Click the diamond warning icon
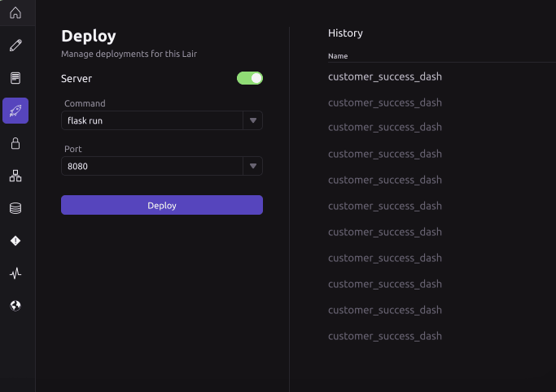Viewport: 556px width, 392px height. (15, 241)
